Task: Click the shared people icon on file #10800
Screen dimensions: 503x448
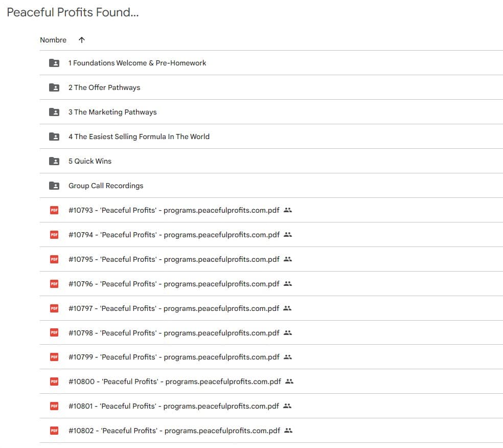Action: 289,382
